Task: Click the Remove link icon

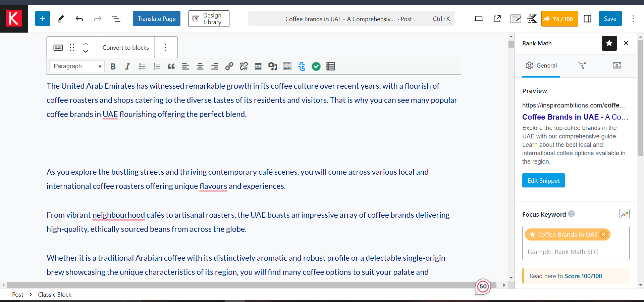Action: click(x=244, y=66)
